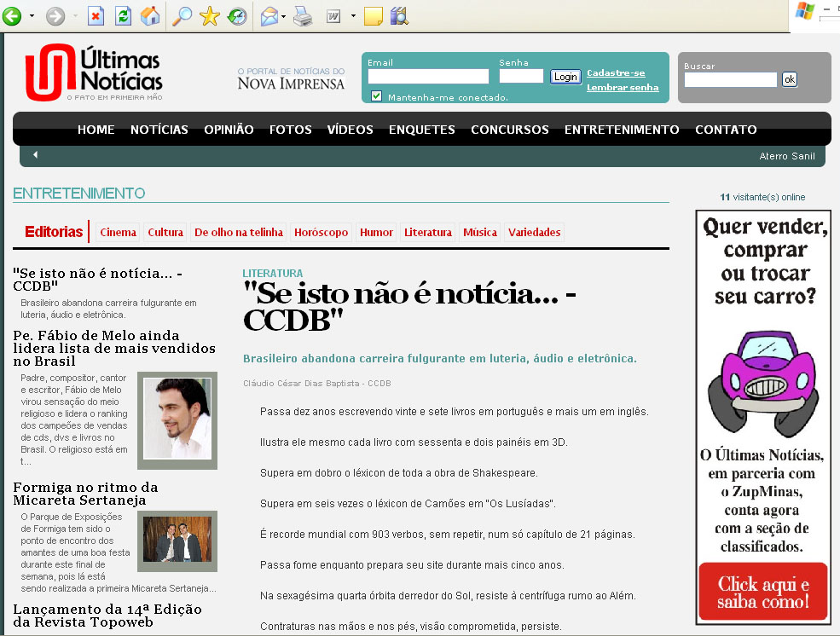Follow the 'Cadastre-se' link
This screenshot has height=636, width=840.
(616, 72)
